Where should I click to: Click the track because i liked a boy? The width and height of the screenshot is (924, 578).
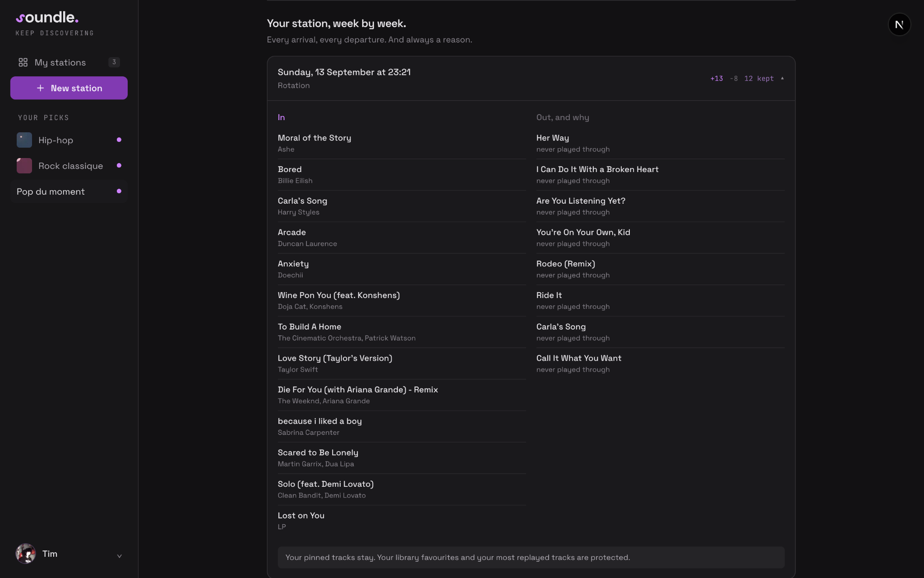(x=320, y=421)
